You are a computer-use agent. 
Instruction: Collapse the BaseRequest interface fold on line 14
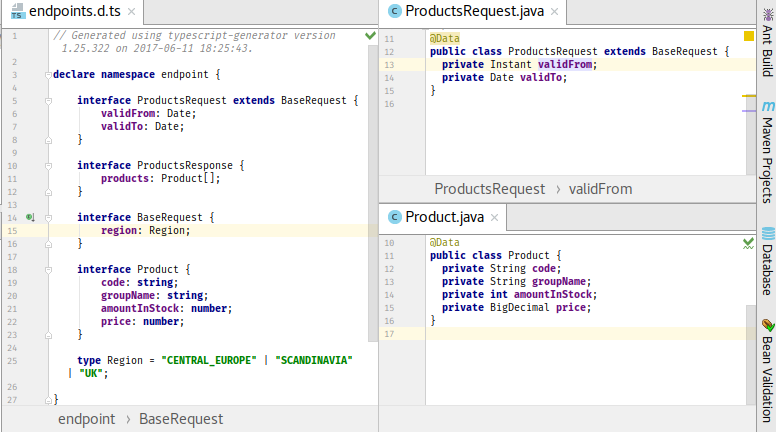coord(48,218)
